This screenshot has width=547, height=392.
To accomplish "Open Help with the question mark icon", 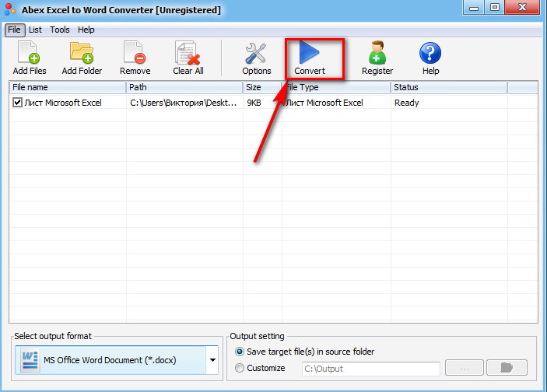I will tap(430, 53).
